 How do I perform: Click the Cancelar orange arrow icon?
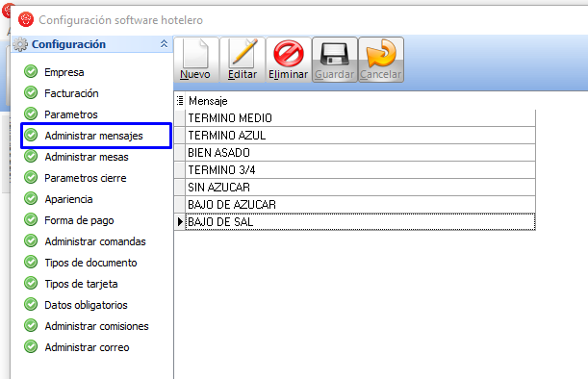(x=381, y=54)
